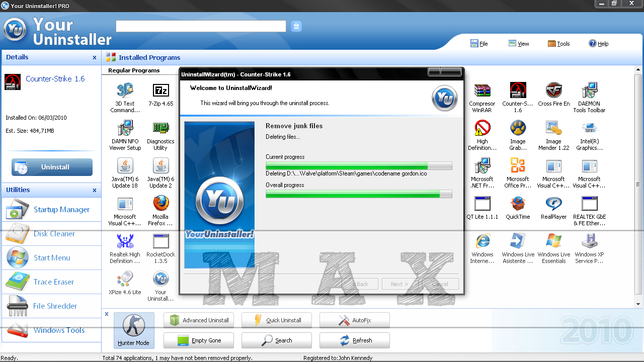Select the Cross Fire En icon

click(553, 90)
